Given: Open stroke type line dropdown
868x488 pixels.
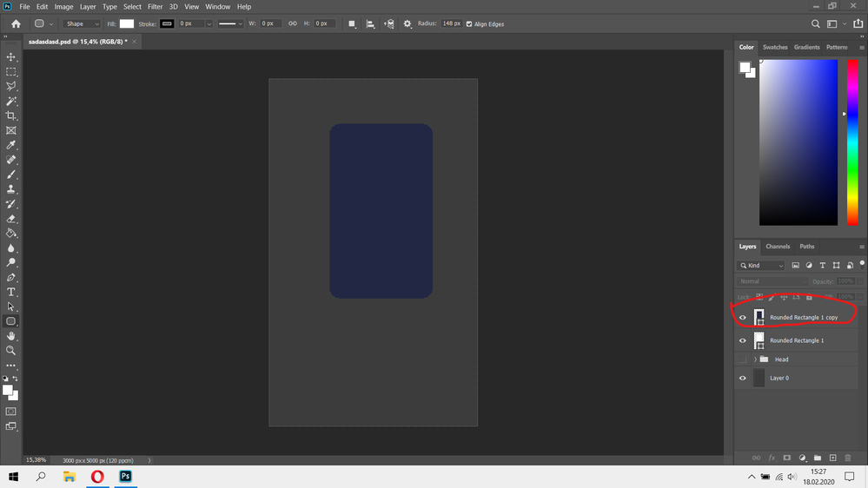Looking at the screenshot, I should (230, 23).
